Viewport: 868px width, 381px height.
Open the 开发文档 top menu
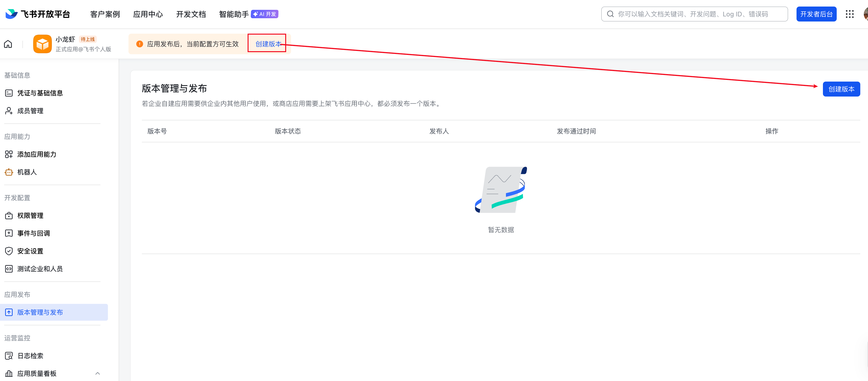pos(191,14)
